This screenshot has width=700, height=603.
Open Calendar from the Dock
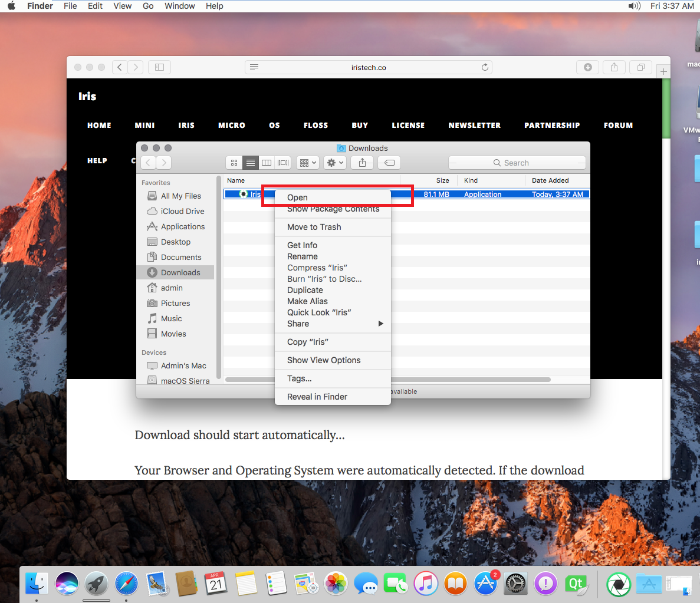click(216, 584)
